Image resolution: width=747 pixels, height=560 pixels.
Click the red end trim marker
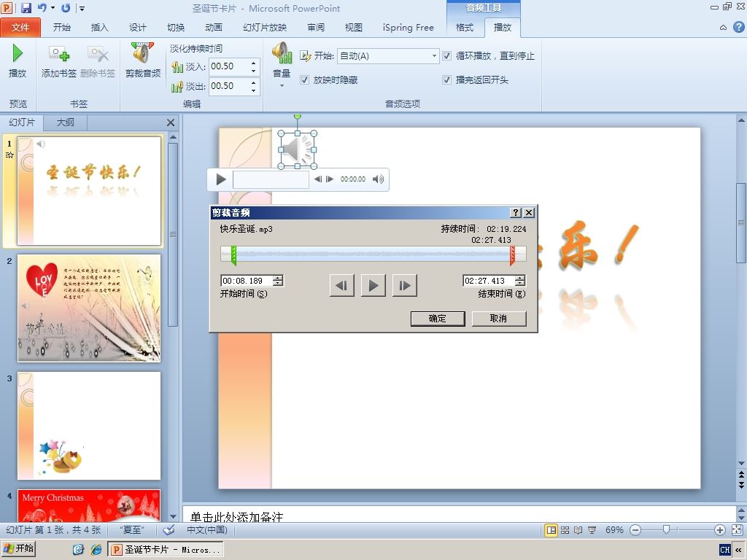[x=512, y=255]
